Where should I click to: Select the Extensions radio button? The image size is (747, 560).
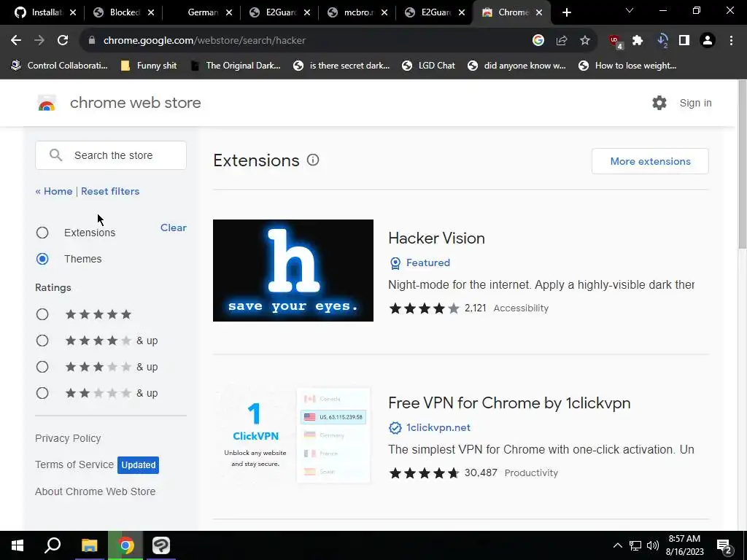click(x=42, y=233)
